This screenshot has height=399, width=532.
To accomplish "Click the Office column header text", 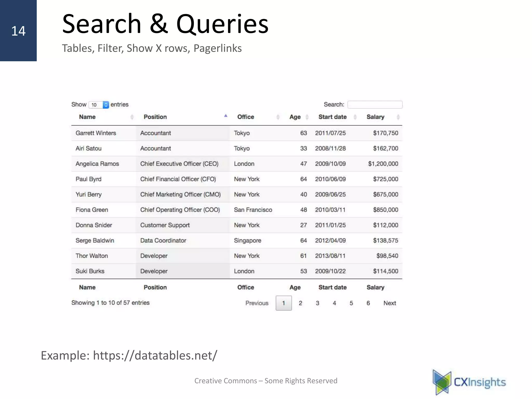I will pos(246,117).
